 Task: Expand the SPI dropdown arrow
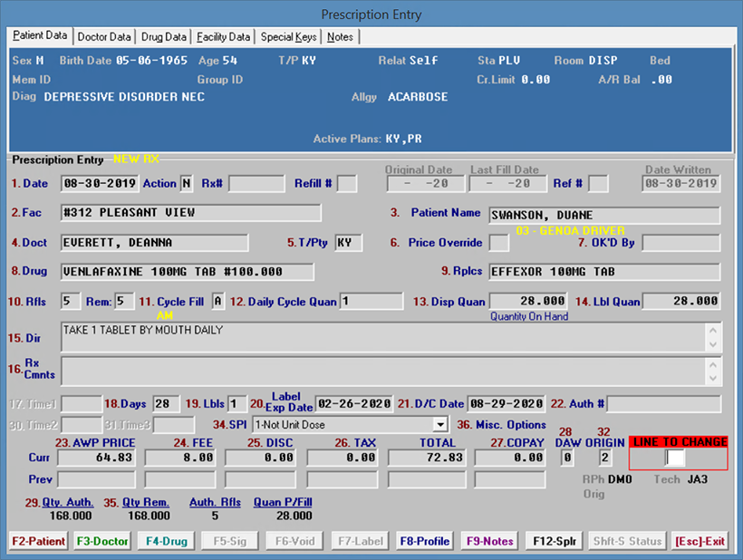tap(440, 424)
